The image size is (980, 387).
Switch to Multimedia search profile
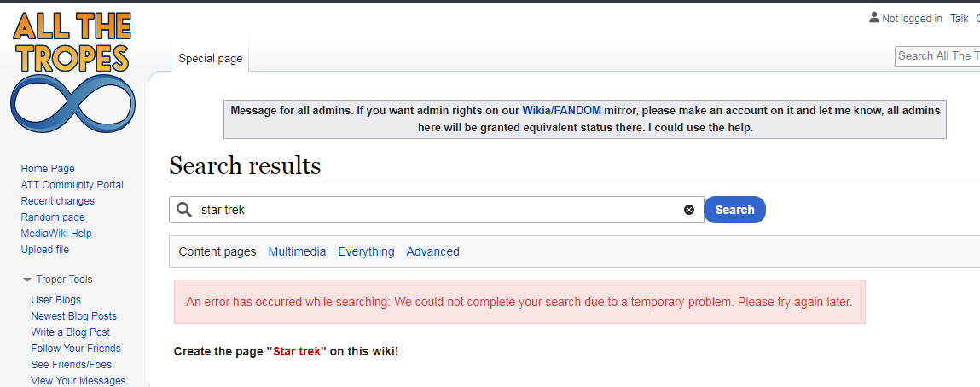(297, 251)
